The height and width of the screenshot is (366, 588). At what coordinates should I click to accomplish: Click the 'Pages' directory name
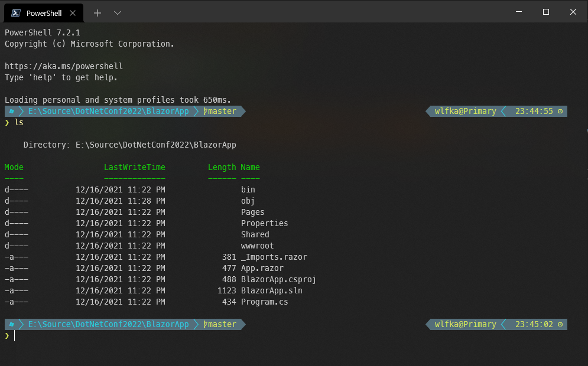[x=253, y=212]
